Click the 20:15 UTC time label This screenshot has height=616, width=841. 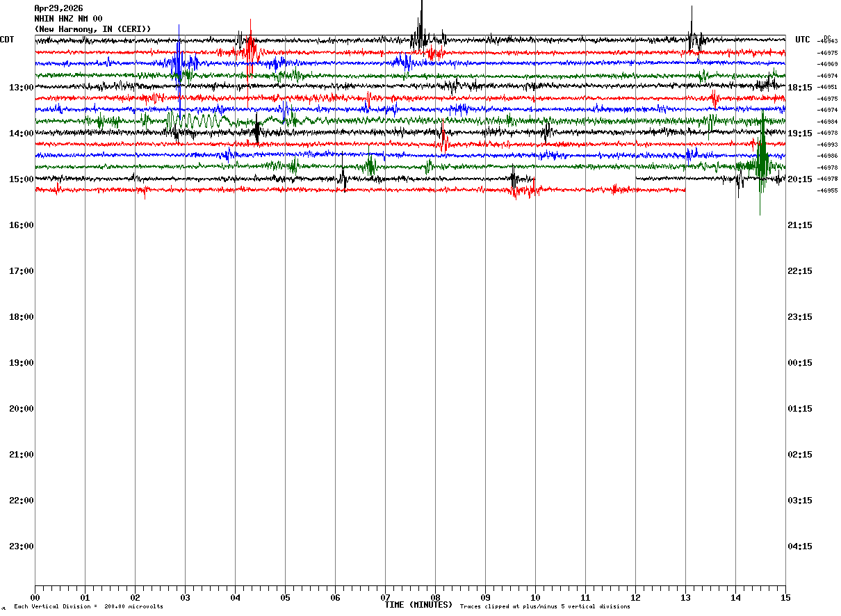coord(800,179)
